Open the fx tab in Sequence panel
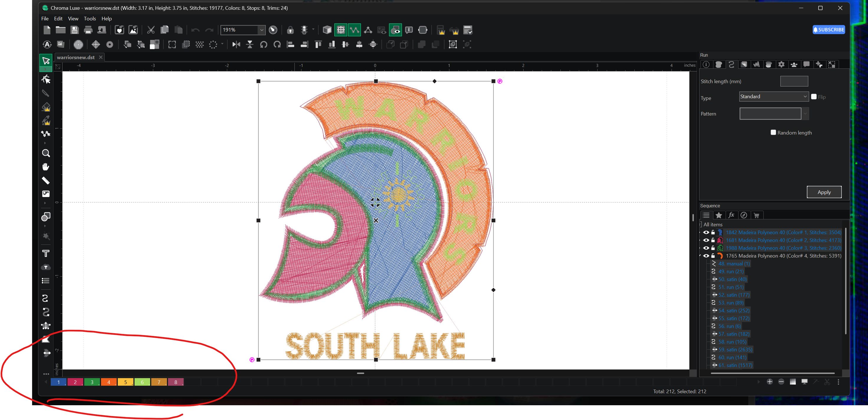The height and width of the screenshot is (420, 868). pyautogui.click(x=731, y=215)
